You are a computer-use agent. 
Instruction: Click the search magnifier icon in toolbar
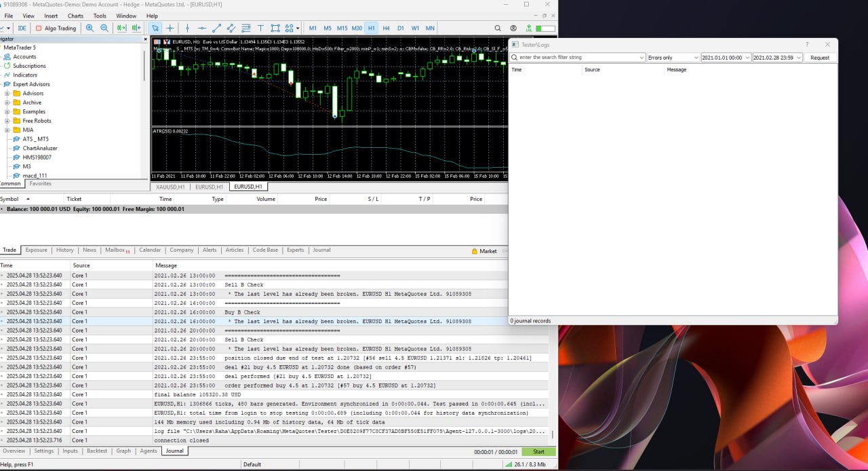pyautogui.click(x=498, y=28)
